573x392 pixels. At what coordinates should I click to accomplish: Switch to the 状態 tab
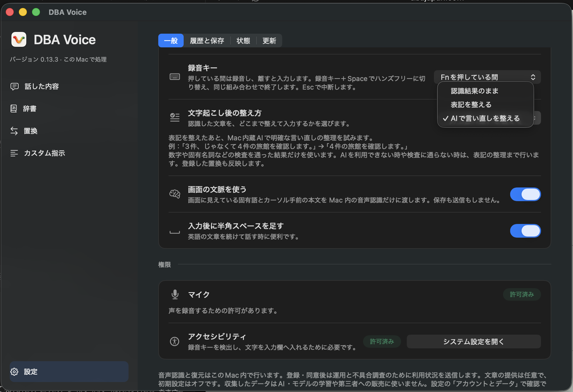tap(243, 41)
